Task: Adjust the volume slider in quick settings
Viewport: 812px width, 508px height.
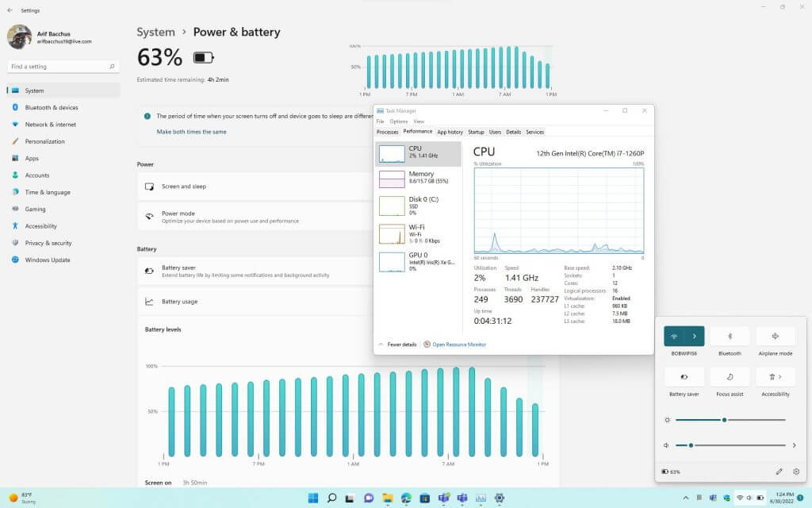Action: [x=730, y=445]
